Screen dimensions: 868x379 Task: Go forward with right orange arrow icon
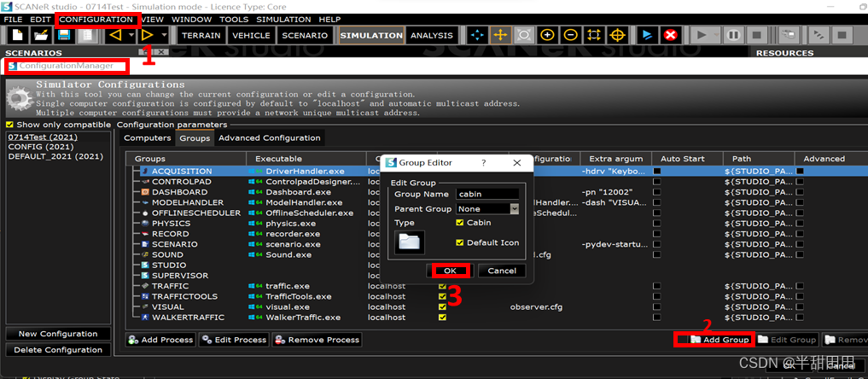[148, 35]
